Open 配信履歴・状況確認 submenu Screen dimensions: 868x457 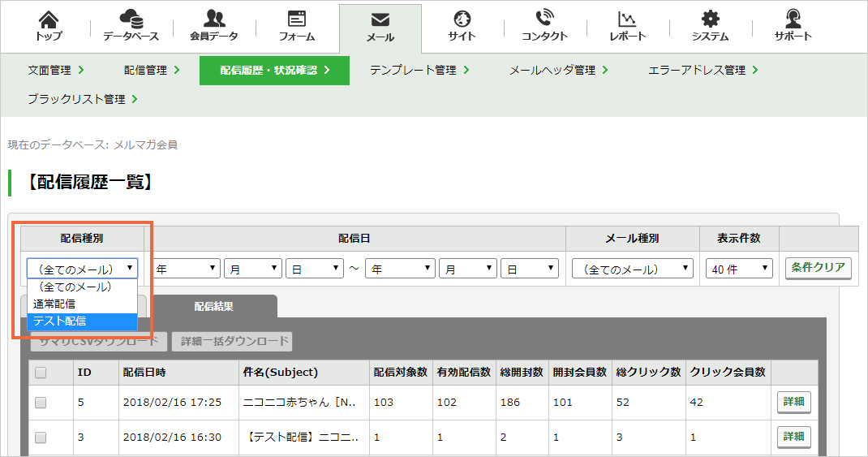point(274,71)
